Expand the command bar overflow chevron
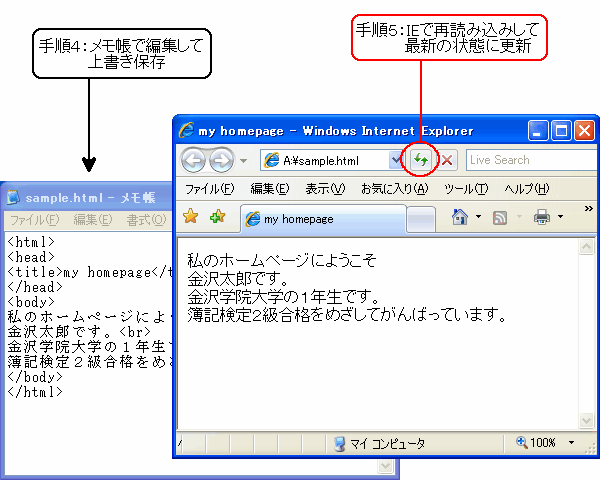Screen dimensions: 600x480 tap(589, 209)
